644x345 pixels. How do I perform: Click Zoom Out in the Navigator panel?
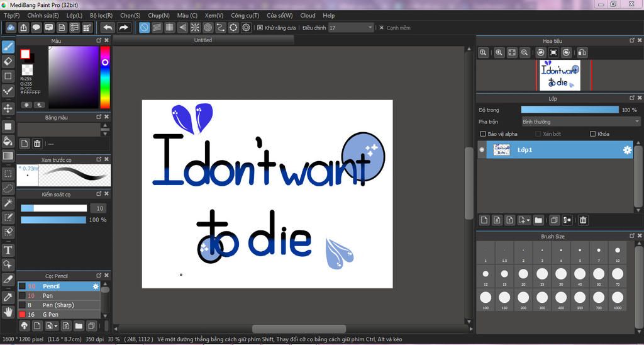[525, 53]
